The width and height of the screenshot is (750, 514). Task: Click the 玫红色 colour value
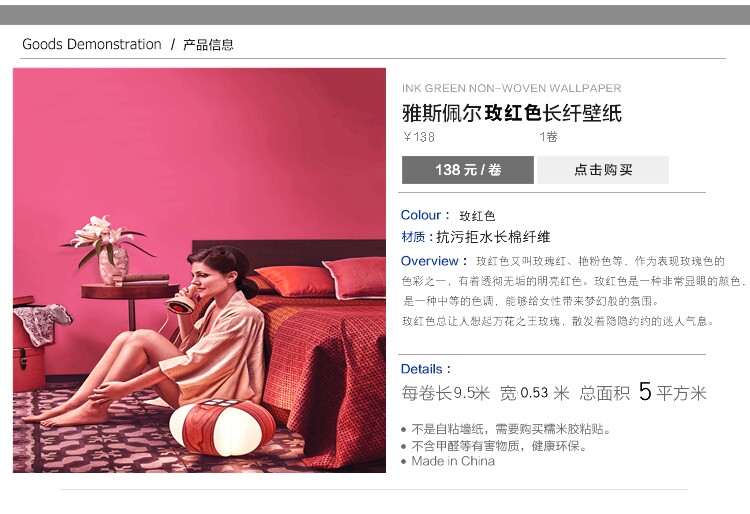tap(477, 216)
